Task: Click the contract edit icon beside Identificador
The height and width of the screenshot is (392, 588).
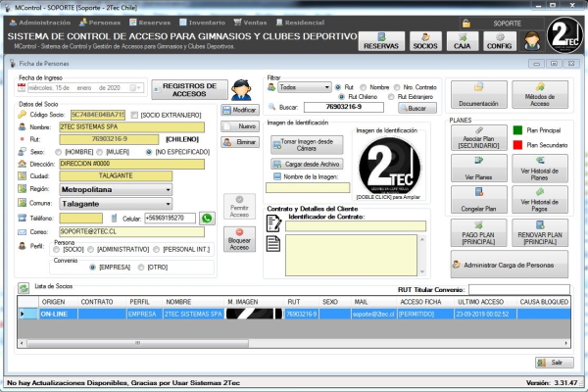Action: [273, 222]
